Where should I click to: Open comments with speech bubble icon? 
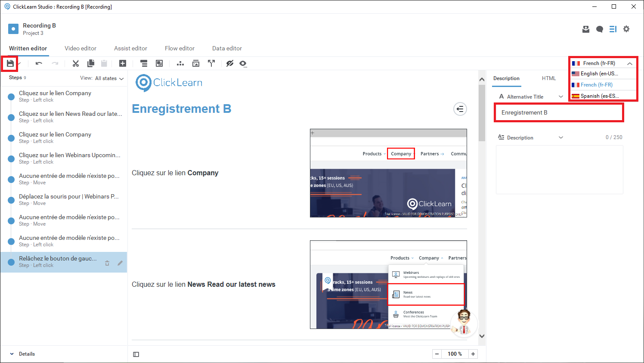click(x=600, y=29)
